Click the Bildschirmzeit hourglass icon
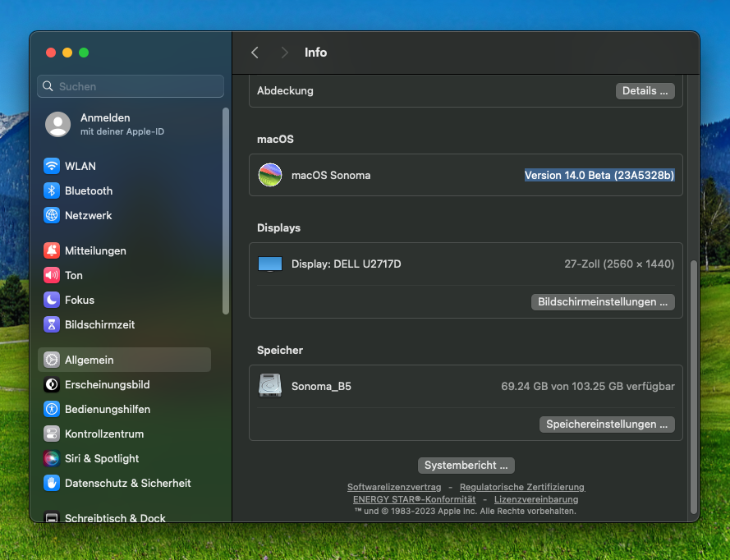 click(x=52, y=324)
